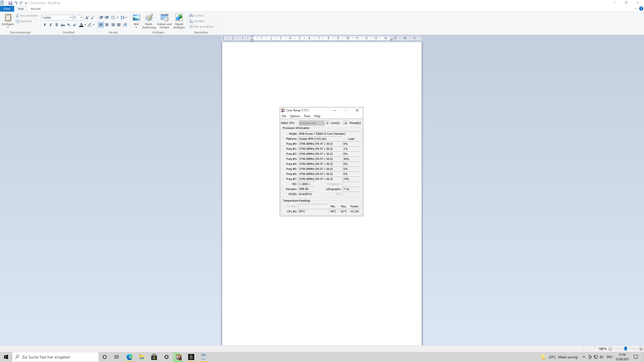
Task: Open the bullet list style dropdown arrow
Action: tap(117, 18)
